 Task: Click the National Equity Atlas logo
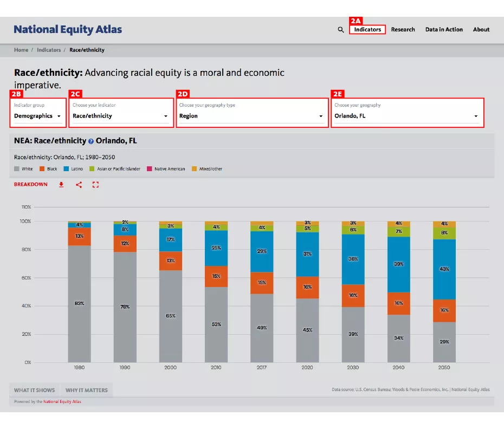[68, 29]
